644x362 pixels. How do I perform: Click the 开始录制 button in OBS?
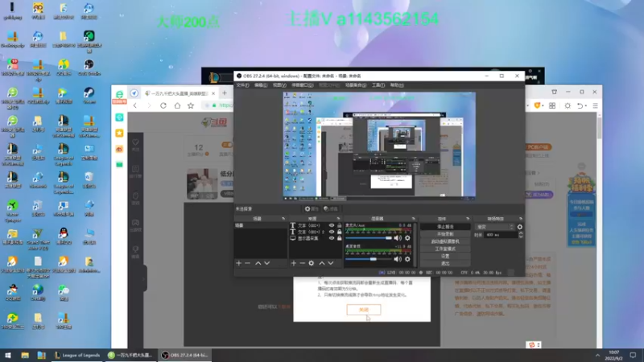pyautogui.click(x=445, y=234)
